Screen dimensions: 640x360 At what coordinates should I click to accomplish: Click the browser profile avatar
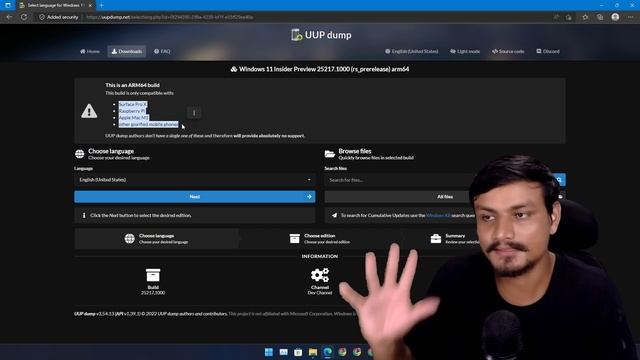pos(615,17)
